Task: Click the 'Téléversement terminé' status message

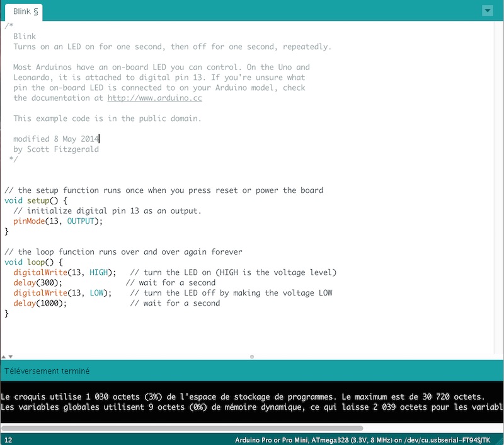Action: (x=47, y=371)
